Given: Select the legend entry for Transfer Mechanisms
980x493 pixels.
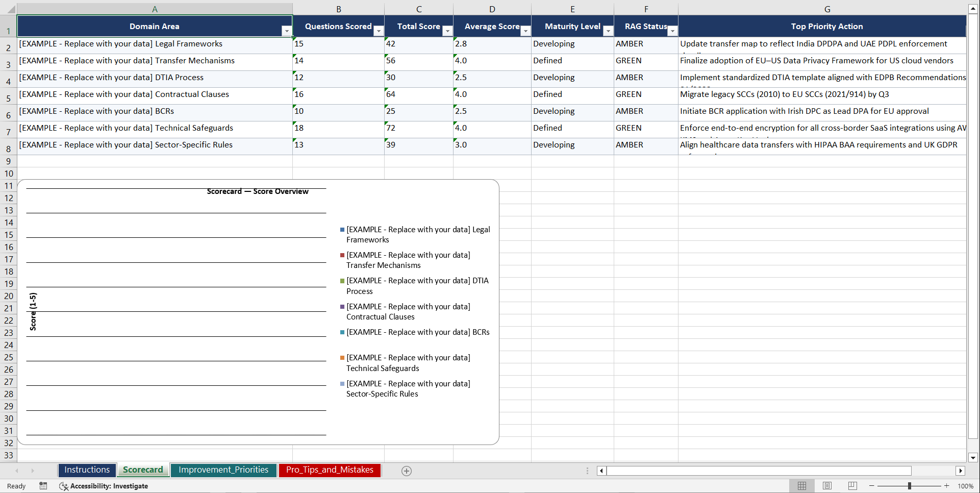Looking at the screenshot, I should [408, 260].
